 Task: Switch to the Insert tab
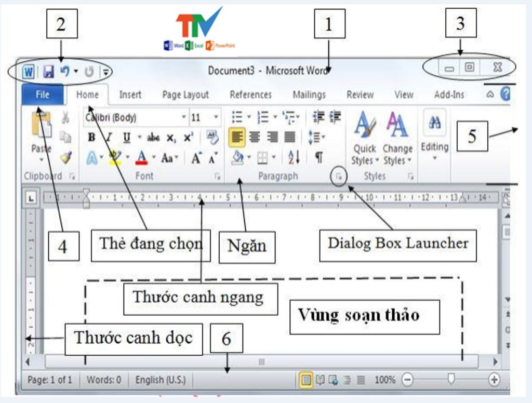pyautogui.click(x=130, y=95)
